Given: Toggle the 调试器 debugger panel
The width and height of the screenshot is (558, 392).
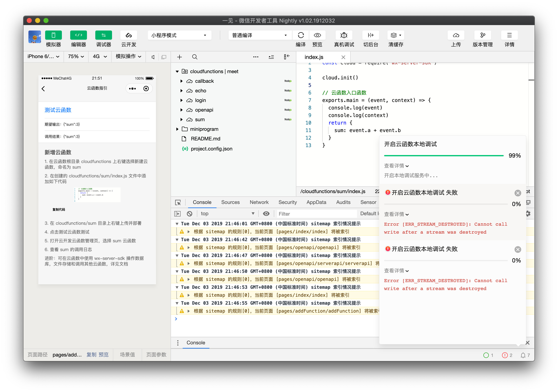Looking at the screenshot, I should tap(103, 35).
